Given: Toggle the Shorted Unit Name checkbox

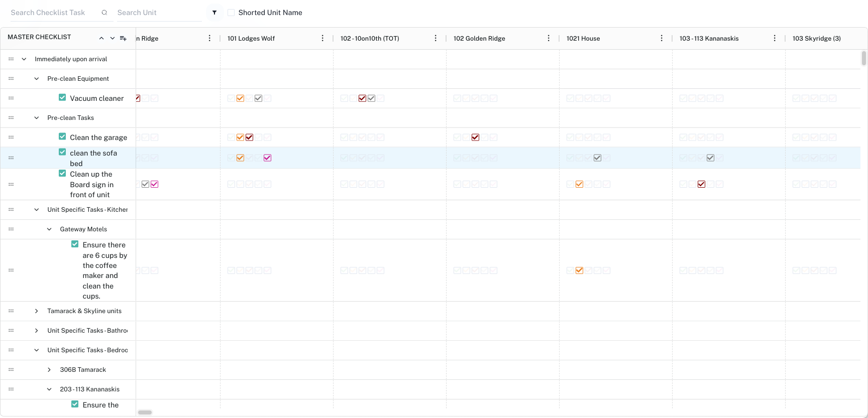Looking at the screenshot, I should (231, 13).
